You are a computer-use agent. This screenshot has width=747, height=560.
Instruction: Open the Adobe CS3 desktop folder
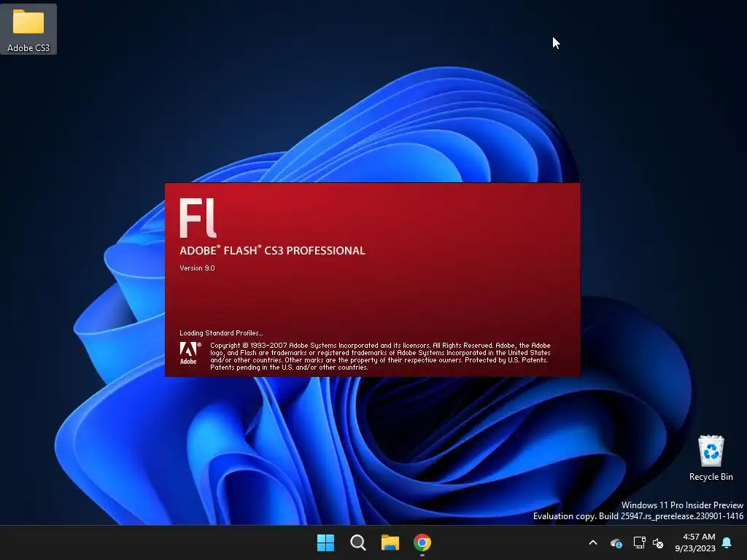[x=28, y=29]
